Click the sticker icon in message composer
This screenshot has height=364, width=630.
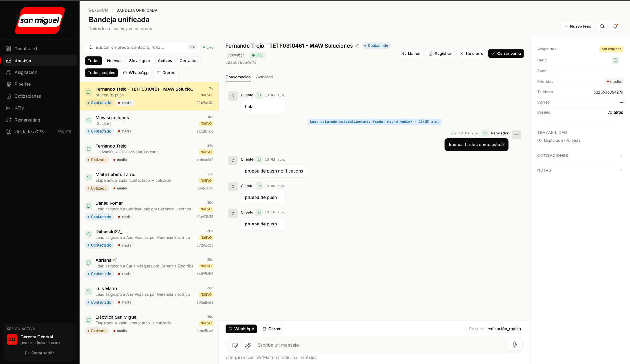[x=235, y=345]
